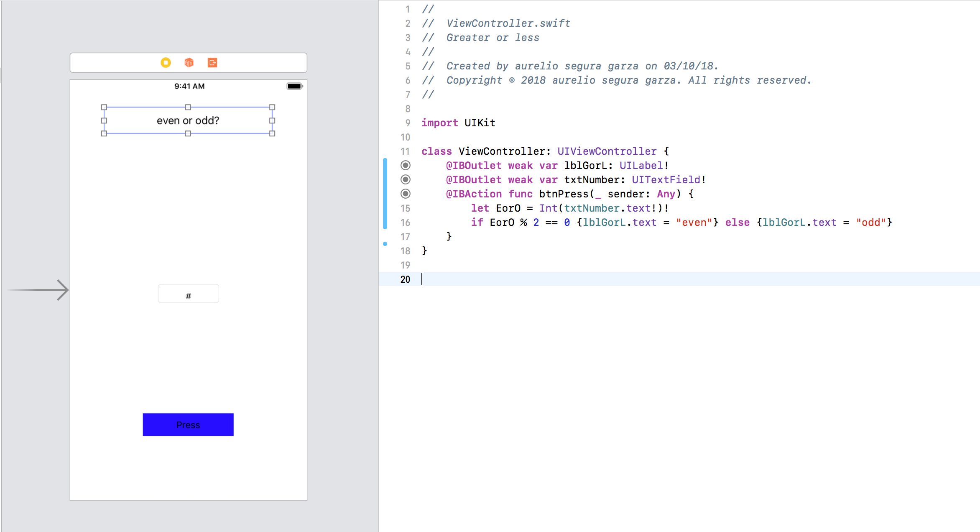Viewport: 980px width, 532px height.
Task: Click the bottom-right resize handle of the label
Action: coord(272,133)
